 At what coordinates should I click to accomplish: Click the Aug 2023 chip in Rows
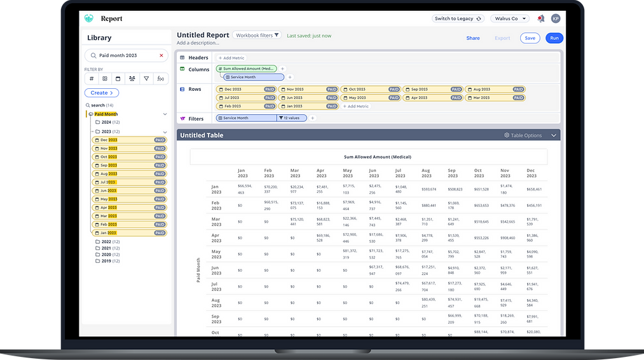[x=495, y=89]
